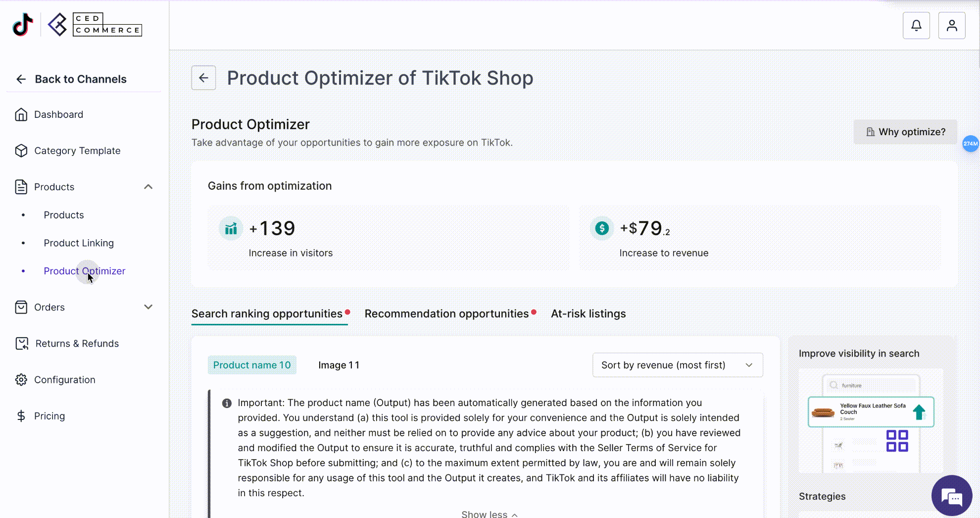Image resolution: width=980 pixels, height=518 pixels.
Task: Click the TikTok logo icon
Action: pos(23,24)
